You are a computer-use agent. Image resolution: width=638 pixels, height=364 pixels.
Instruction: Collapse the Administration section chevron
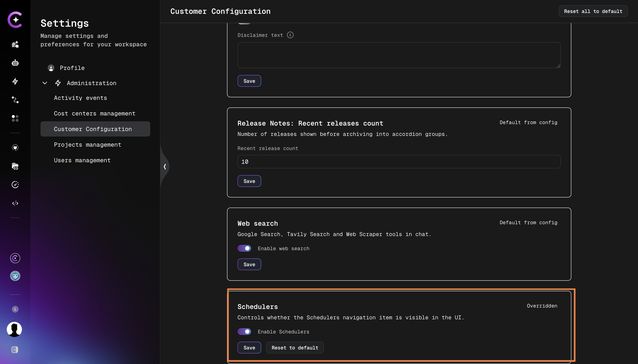pyautogui.click(x=45, y=83)
